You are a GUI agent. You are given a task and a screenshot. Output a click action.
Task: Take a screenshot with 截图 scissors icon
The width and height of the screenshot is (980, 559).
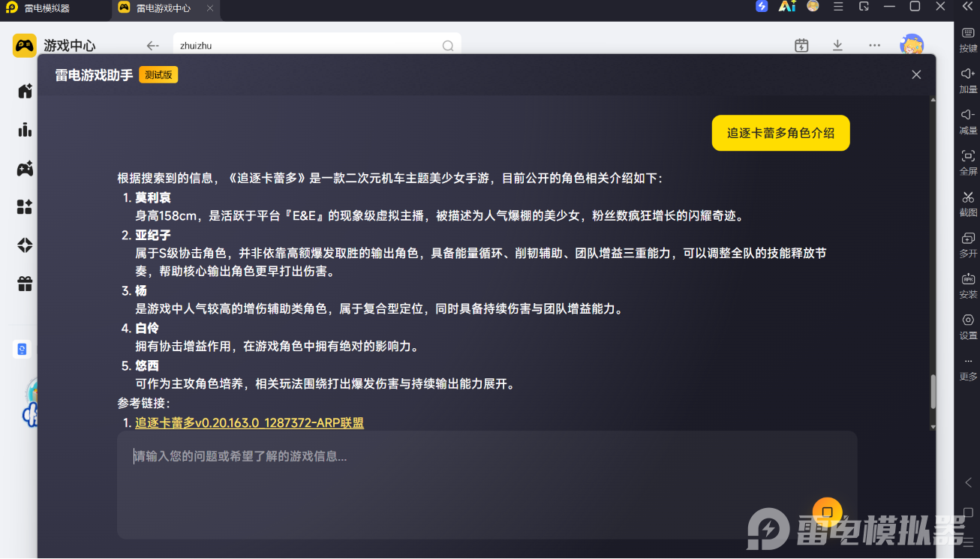coord(968,197)
